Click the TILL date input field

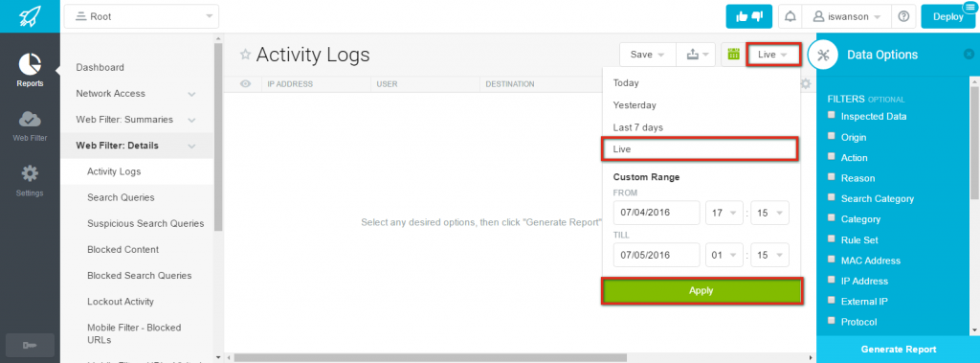click(657, 256)
